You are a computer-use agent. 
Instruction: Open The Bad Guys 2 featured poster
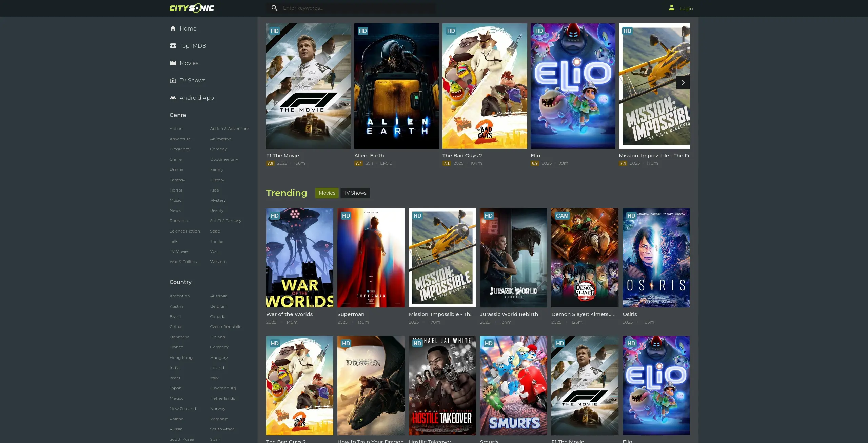485,86
